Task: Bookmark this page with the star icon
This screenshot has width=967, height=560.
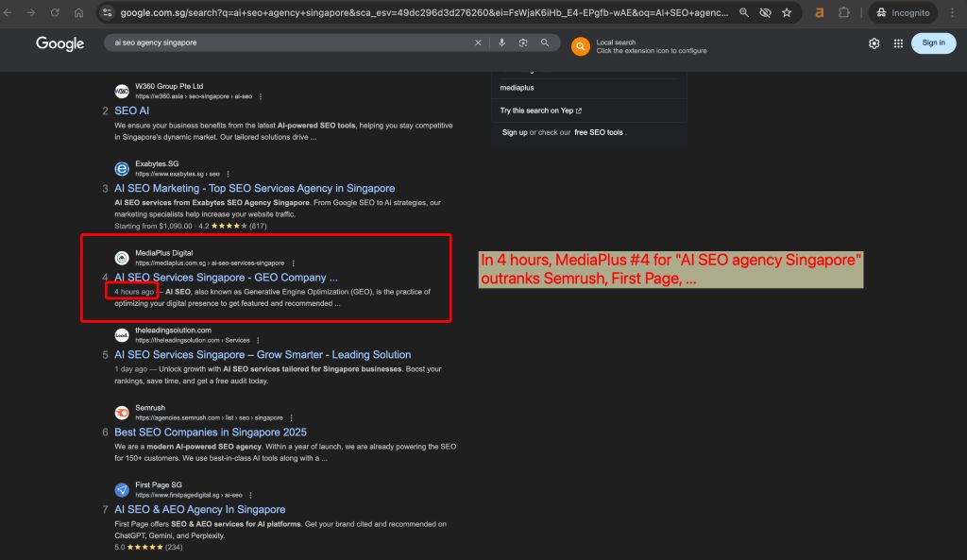Action: (787, 12)
